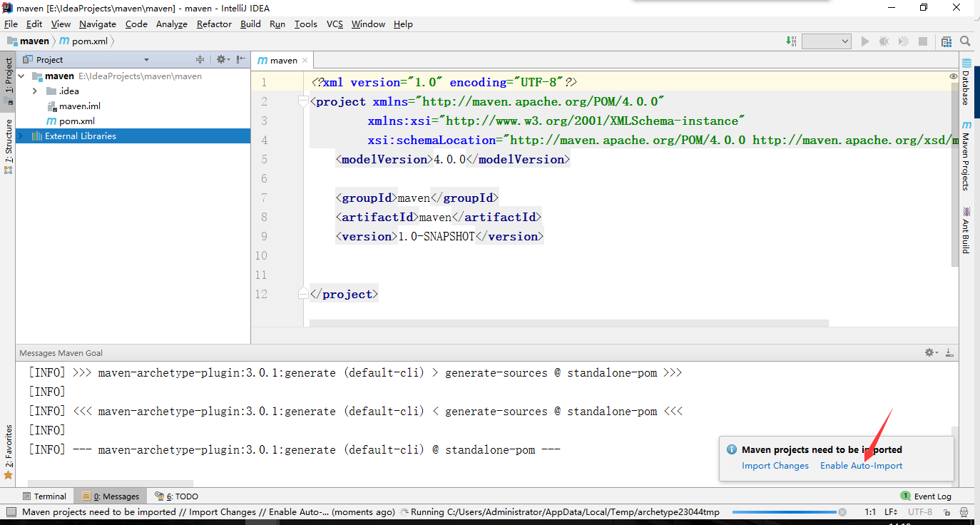Open the Maven Projects side panel
Image resolution: width=980 pixels, height=525 pixels.
(x=966, y=157)
